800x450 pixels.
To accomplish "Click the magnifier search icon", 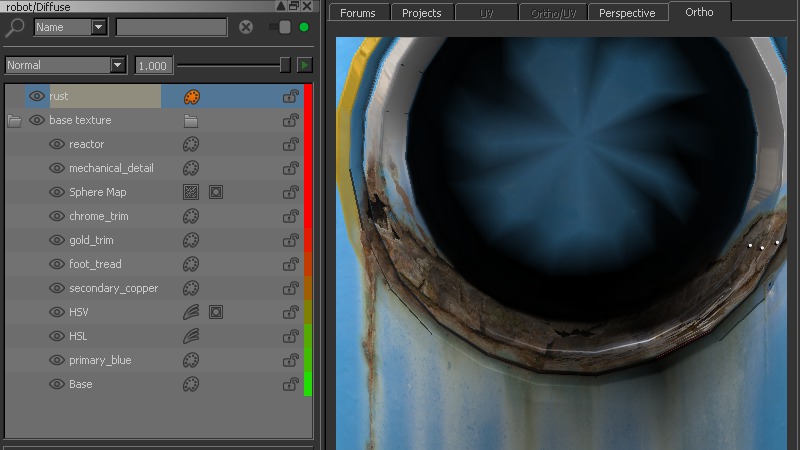I will pos(16,27).
